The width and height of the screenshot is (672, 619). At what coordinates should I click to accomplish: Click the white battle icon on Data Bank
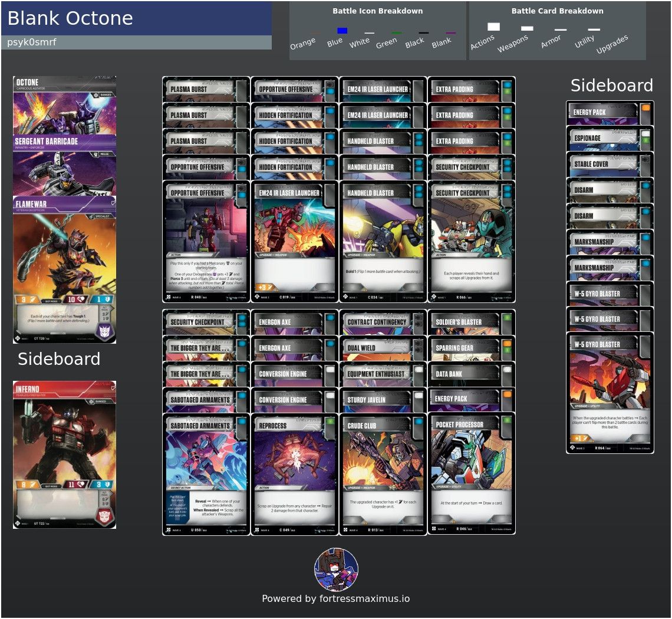(507, 370)
